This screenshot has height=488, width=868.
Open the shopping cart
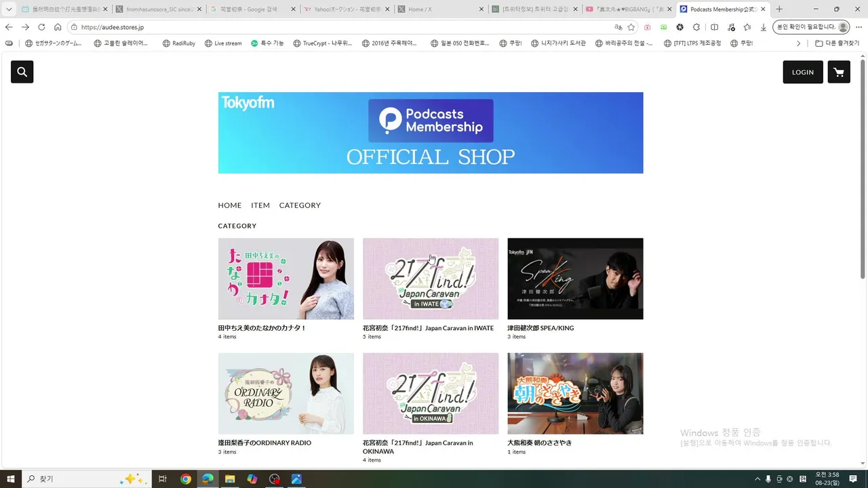click(x=839, y=72)
